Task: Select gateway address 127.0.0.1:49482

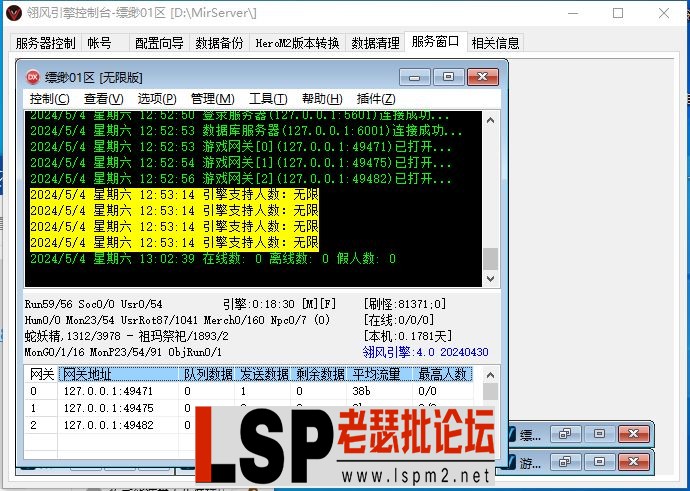Action: tap(108, 425)
